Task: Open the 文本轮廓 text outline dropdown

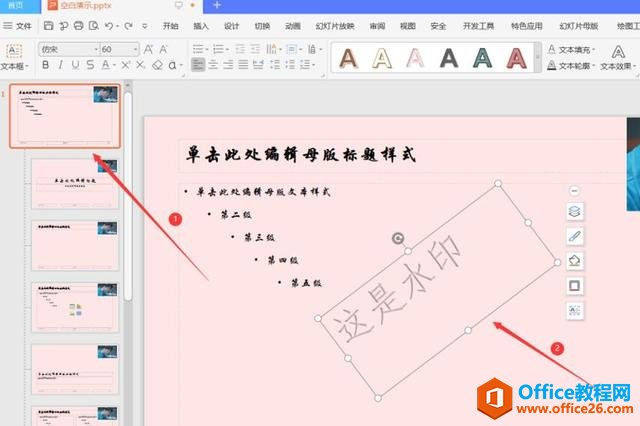Action: [571, 65]
